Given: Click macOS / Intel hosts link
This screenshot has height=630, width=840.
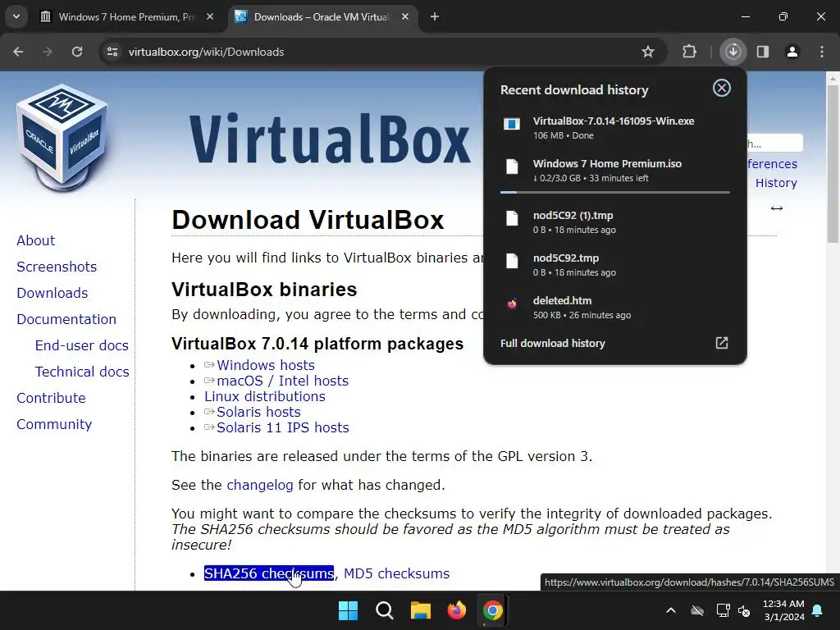Looking at the screenshot, I should 283,381.
